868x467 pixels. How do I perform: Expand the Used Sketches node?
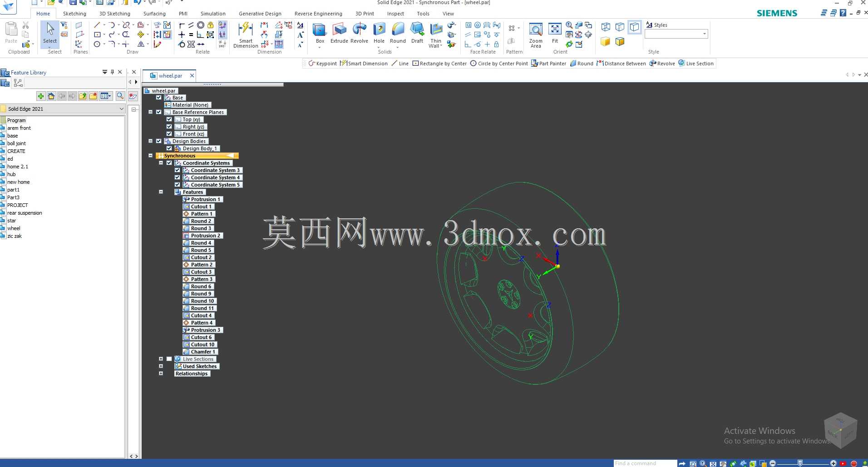(x=161, y=366)
